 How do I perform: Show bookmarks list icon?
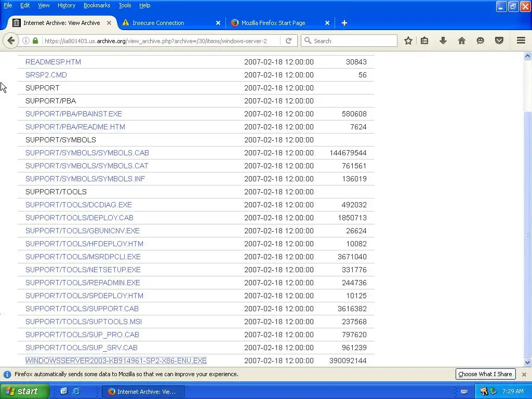click(x=424, y=41)
